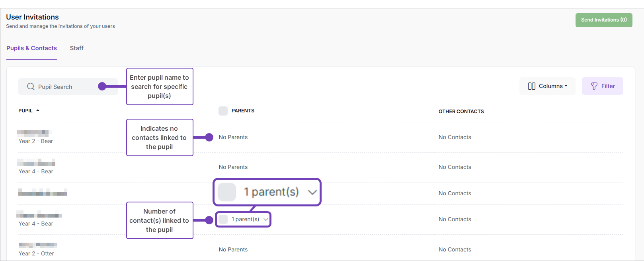Open the Columns dropdown caret
Image resolution: width=644 pixels, height=261 pixels.
pyautogui.click(x=566, y=86)
